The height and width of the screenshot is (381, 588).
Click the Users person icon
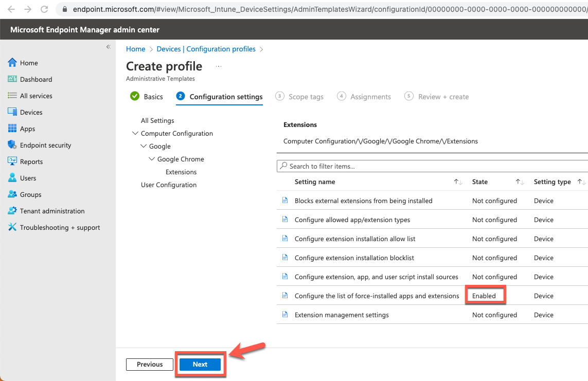pos(12,177)
